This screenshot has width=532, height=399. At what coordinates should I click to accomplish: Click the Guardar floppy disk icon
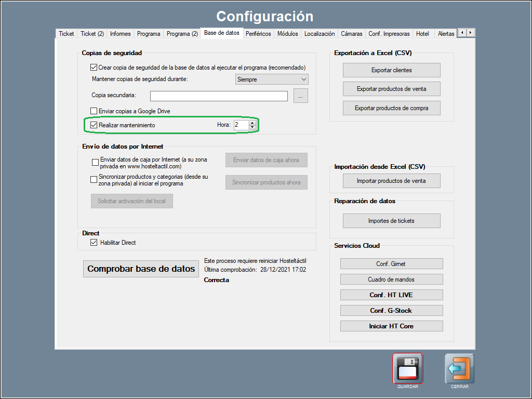click(x=408, y=368)
